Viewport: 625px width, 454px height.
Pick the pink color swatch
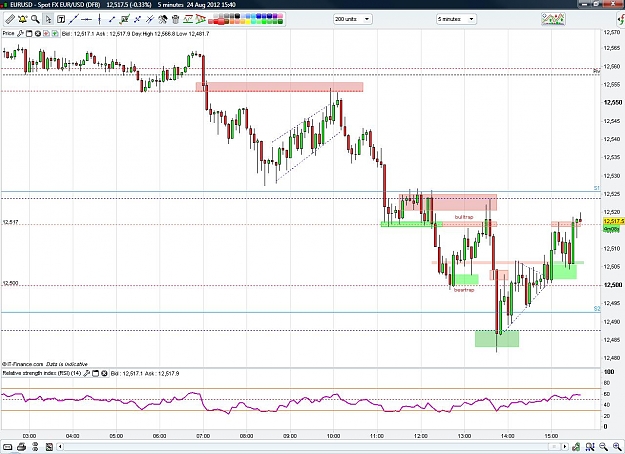click(280, 16)
